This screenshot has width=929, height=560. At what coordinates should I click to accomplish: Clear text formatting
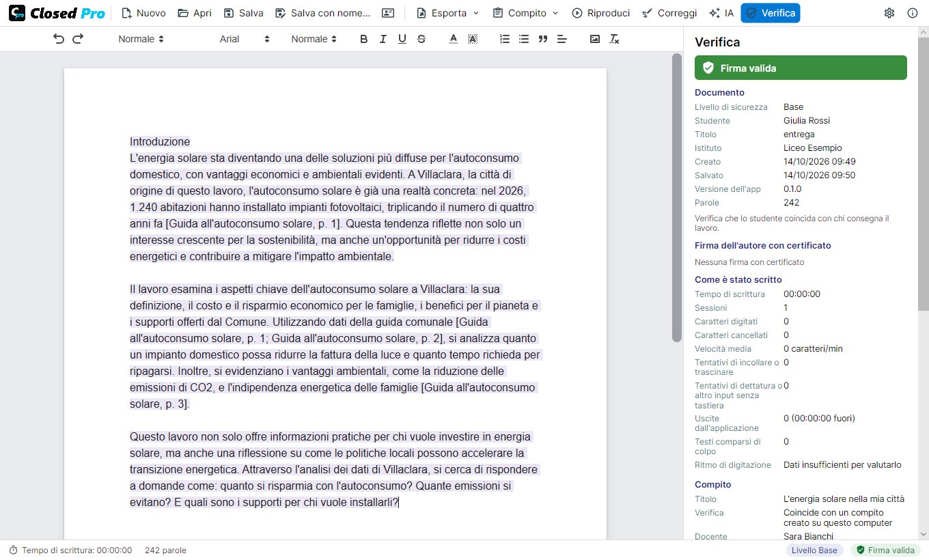[614, 39]
